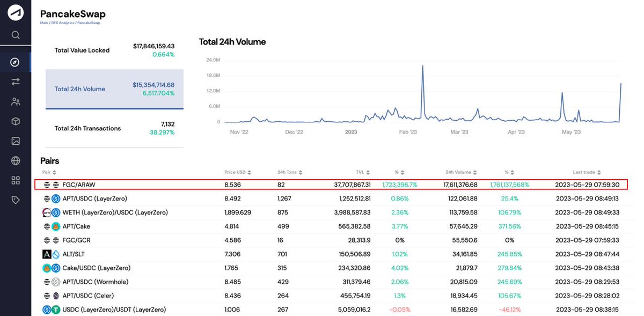Select the Total Value Locked stat card
Viewport: 644px width, 316px height.
114,50
